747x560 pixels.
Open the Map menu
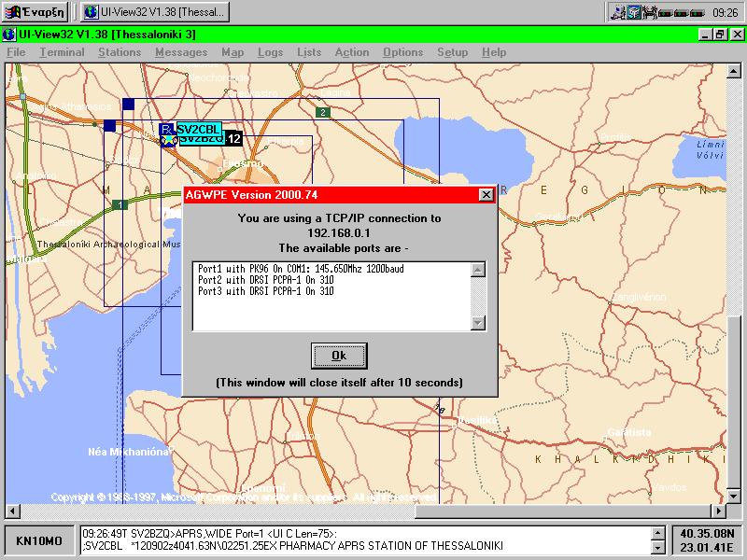click(233, 52)
